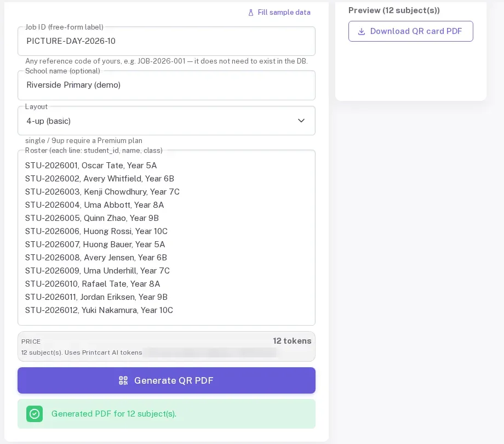Download the QR card PDF
This screenshot has width=504, height=444.
click(411, 31)
